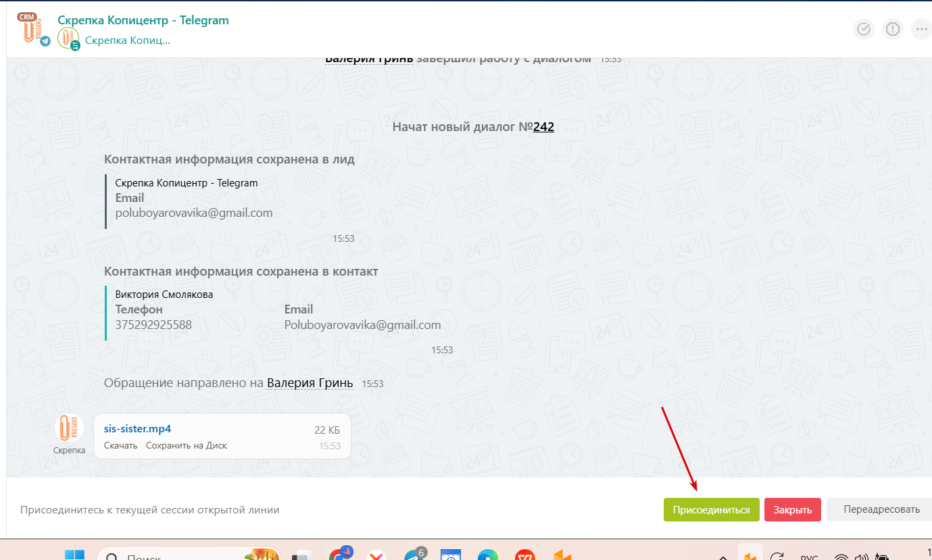Click the Скрепка sender avatar beside the file
The width and height of the screenshot is (932, 560).
pos(69,428)
